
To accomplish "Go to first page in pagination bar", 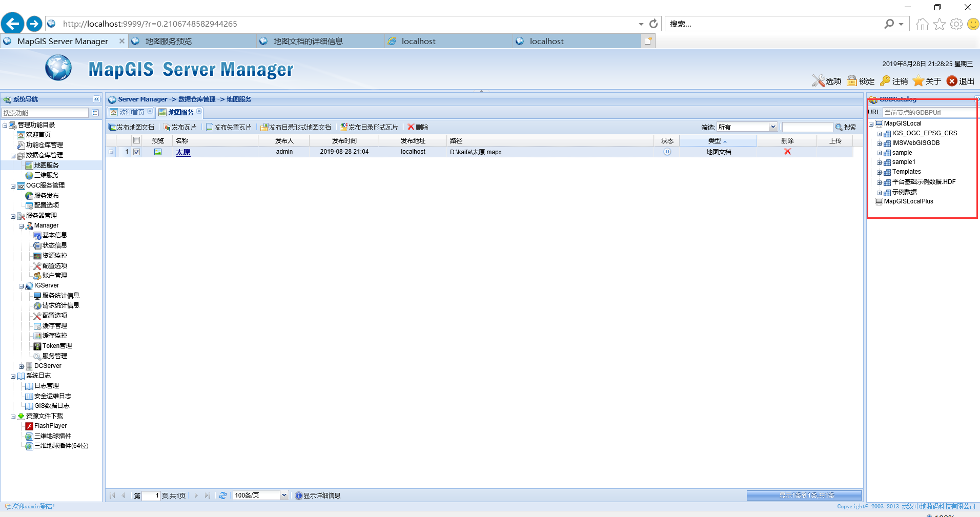I will point(112,495).
